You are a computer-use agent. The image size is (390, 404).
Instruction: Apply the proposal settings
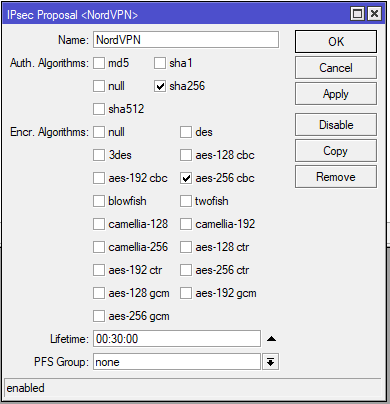click(336, 94)
